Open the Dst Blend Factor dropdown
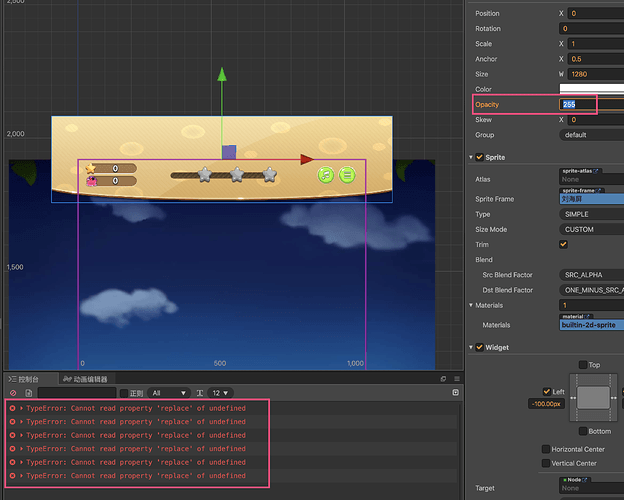 591,290
